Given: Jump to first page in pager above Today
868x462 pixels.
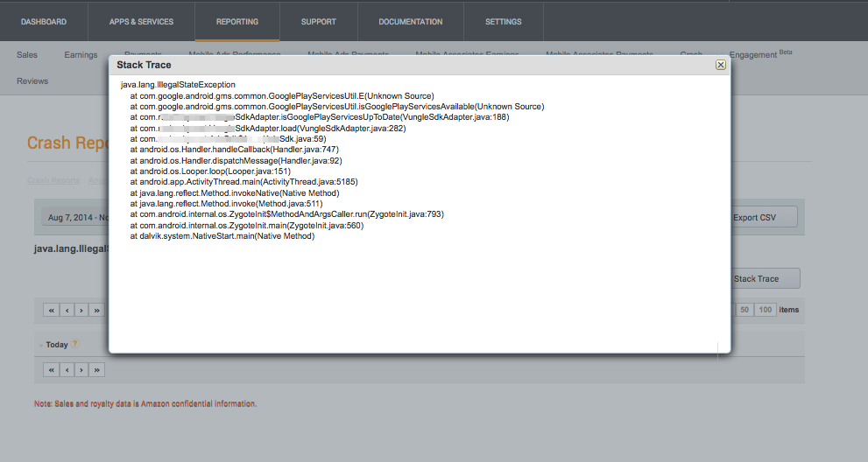Looking at the screenshot, I should click(52, 310).
